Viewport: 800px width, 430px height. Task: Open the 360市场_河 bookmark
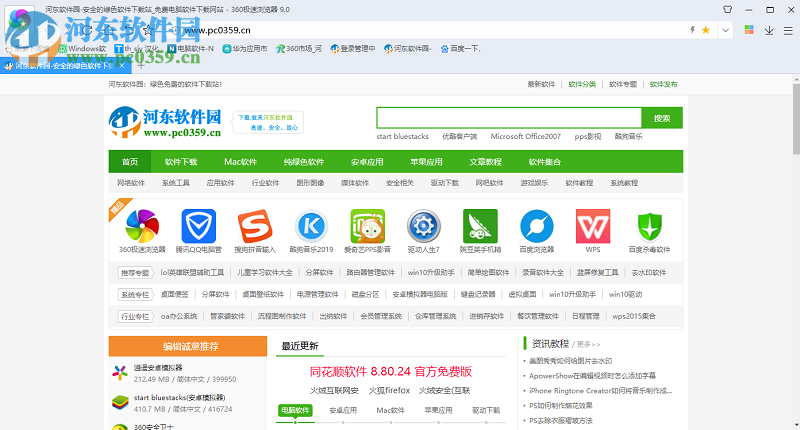[x=299, y=48]
